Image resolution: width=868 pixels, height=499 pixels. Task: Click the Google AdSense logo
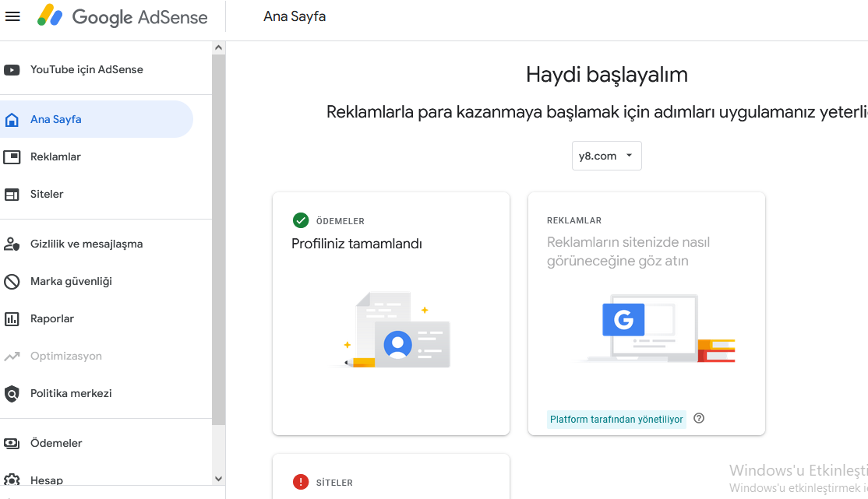click(x=122, y=16)
